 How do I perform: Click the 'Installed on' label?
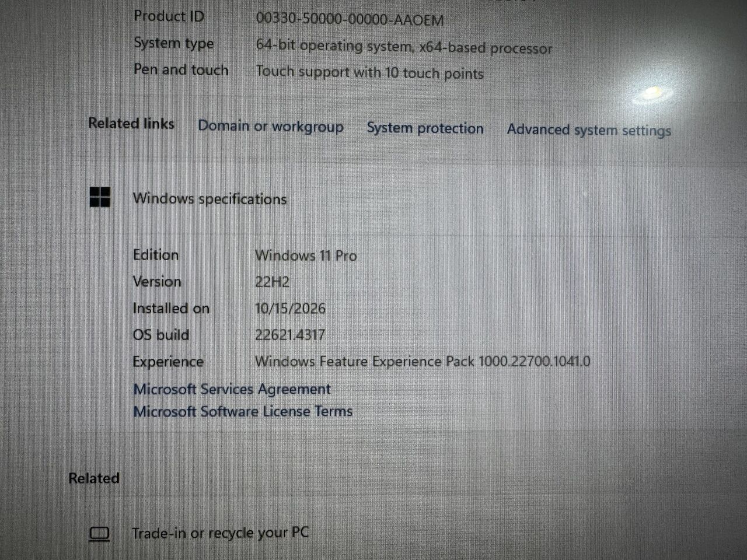[x=171, y=309]
